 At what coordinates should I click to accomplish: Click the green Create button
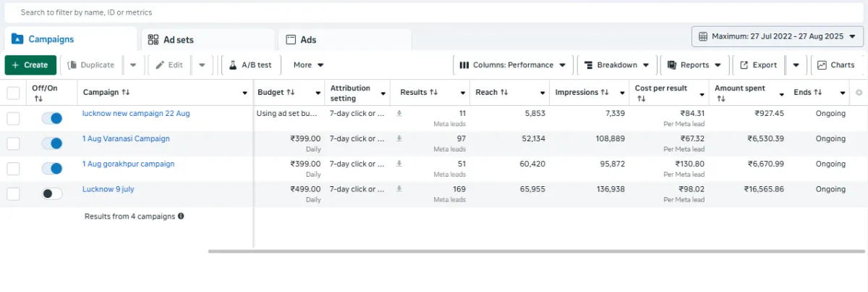click(x=30, y=65)
